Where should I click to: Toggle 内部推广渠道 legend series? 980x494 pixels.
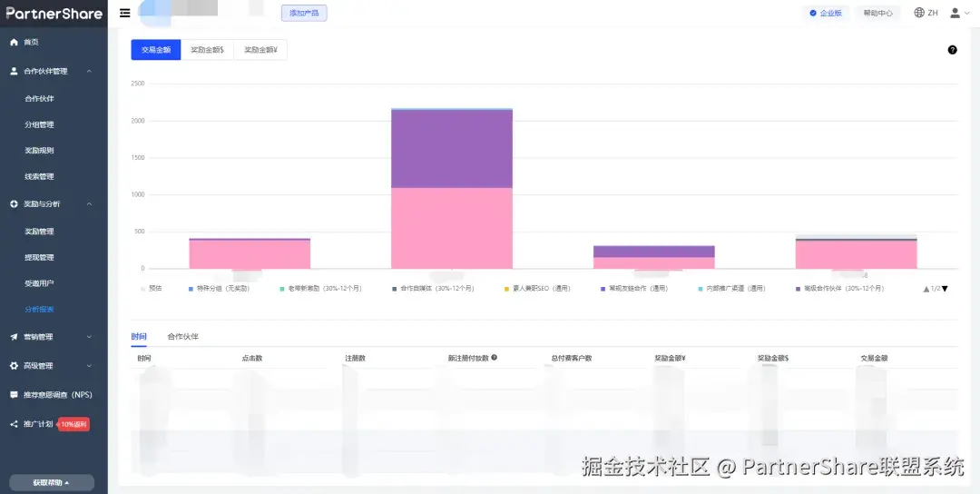coord(731,289)
